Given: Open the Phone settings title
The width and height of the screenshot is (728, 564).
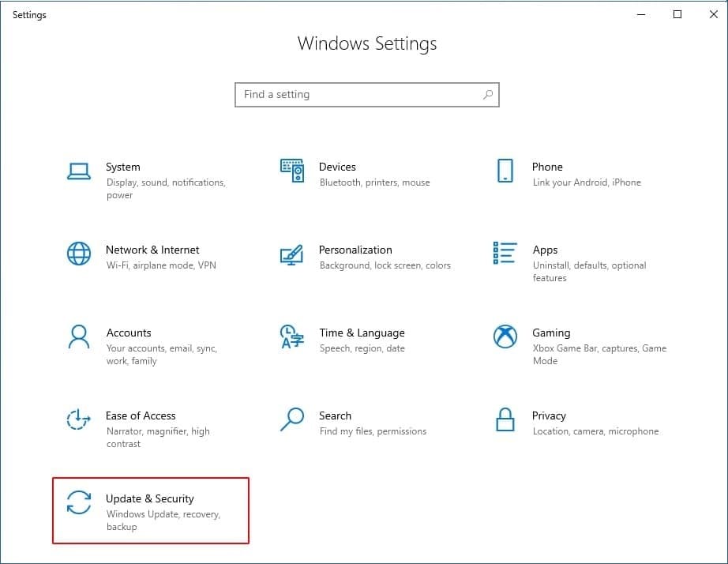Looking at the screenshot, I should point(547,167).
